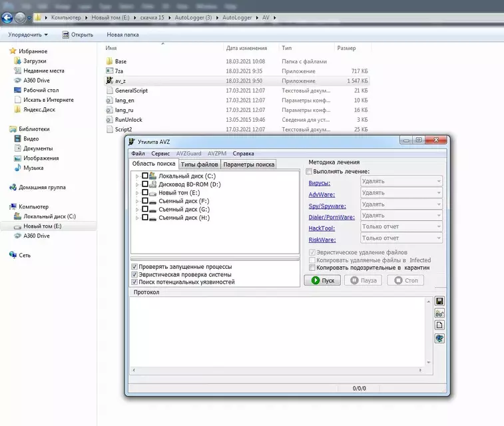Viewport: 504px width, 426px height.
Task: Open Рабочий стол in the sidebar
Action: [x=41, y=90]
